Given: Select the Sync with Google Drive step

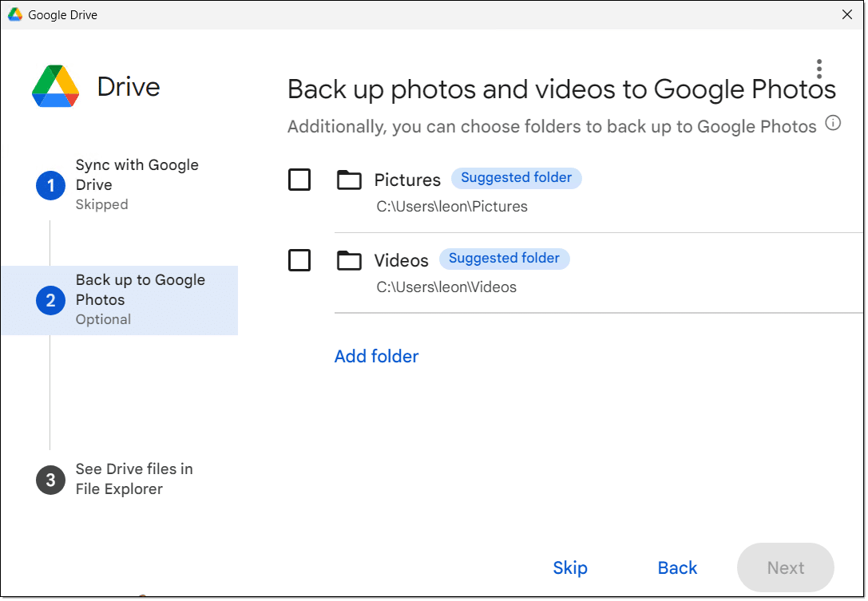Looking at the screenshot, I should 137,175.
